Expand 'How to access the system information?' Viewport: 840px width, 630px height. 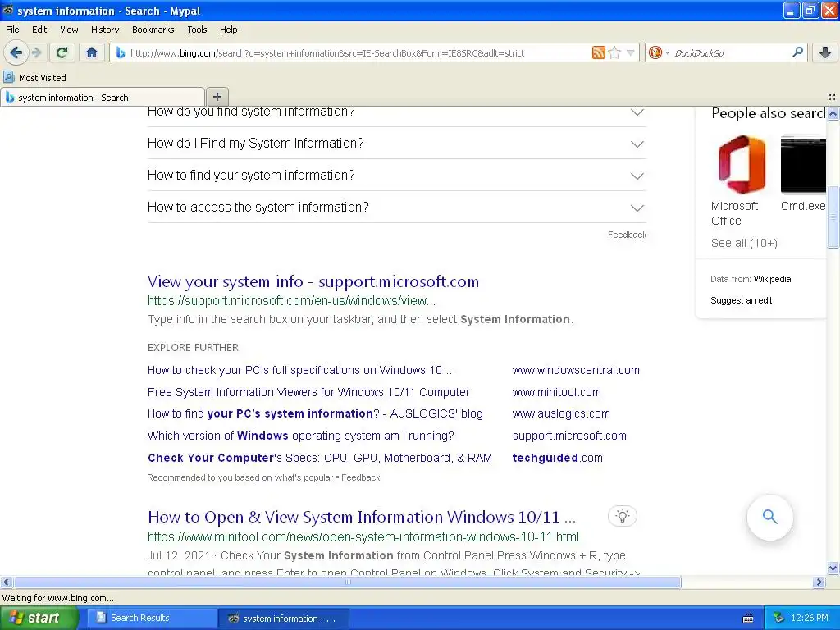(396, 208)
